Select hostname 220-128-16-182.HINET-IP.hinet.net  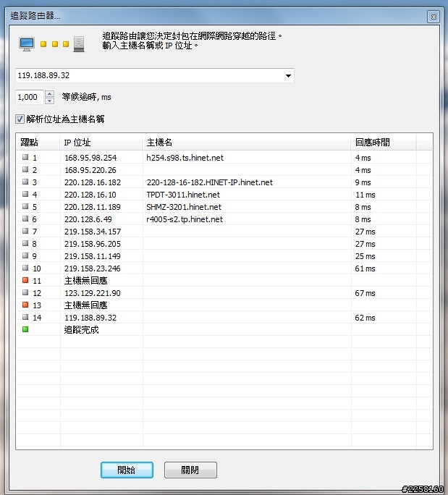coord(210,182)
